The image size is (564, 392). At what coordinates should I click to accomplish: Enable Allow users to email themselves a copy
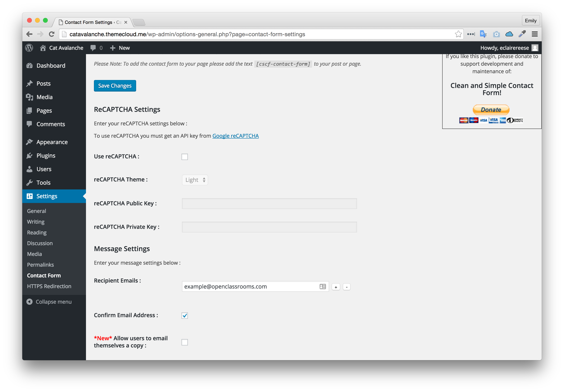(x=185, y=342)
